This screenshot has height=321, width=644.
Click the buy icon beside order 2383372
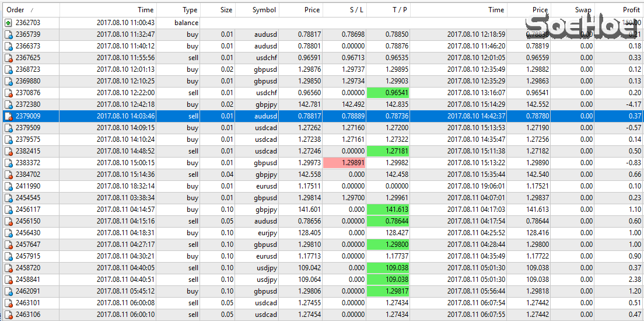pyautogui.click(x=8, y=163)
